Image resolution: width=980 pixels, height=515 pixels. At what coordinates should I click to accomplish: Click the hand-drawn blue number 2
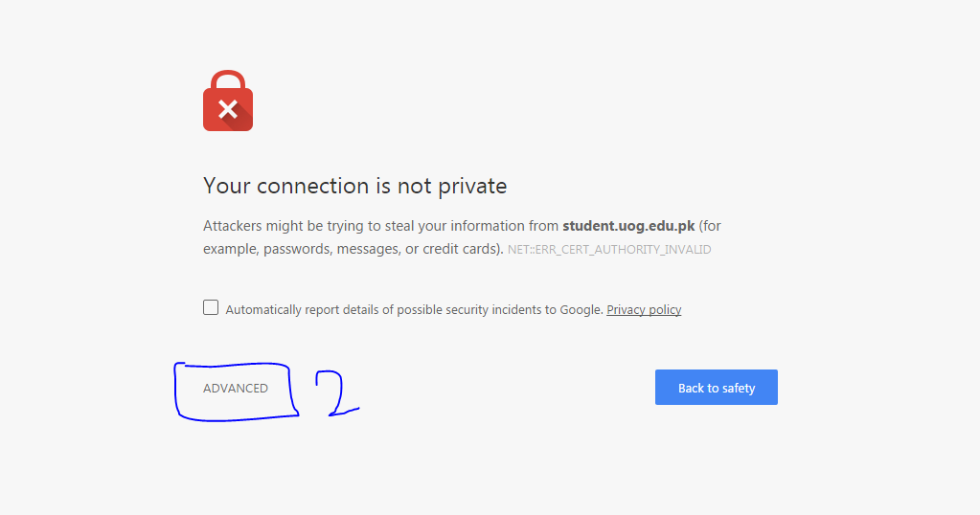[335, 394]
